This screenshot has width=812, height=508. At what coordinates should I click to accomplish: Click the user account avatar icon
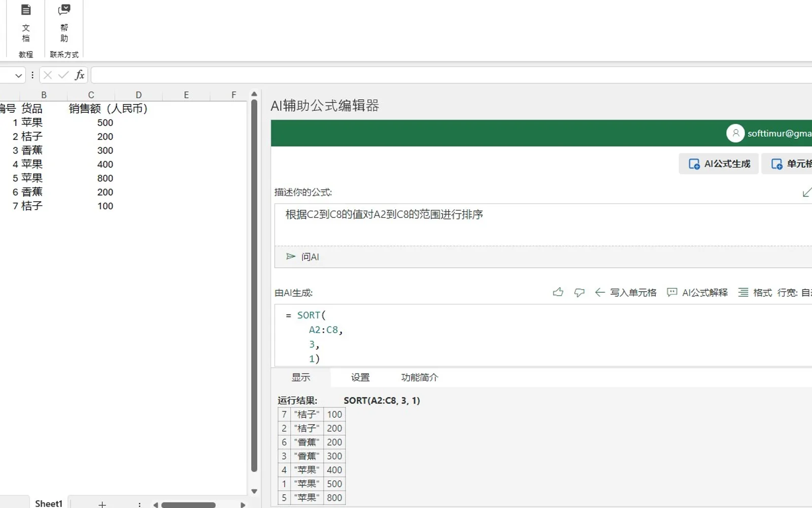(735, 133)
